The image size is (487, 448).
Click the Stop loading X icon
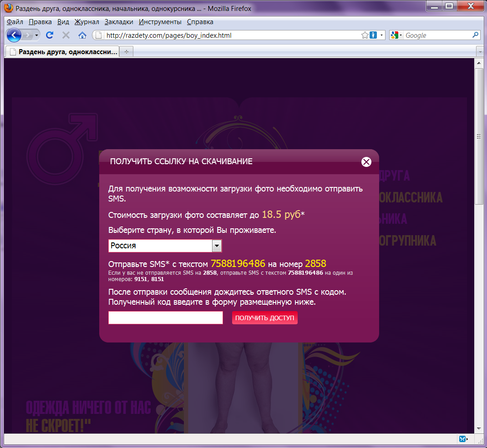tap(66, 35)
